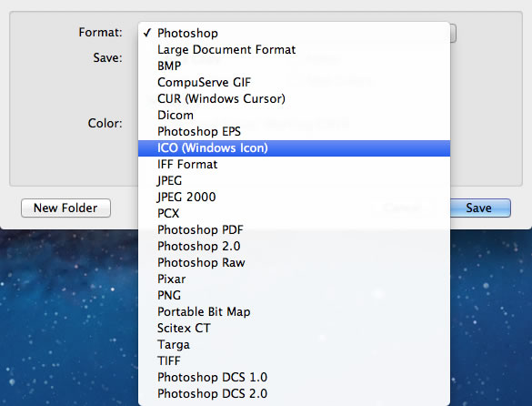Pick BMP from the format list
The image size is (532, 406).
coord(294,66)
